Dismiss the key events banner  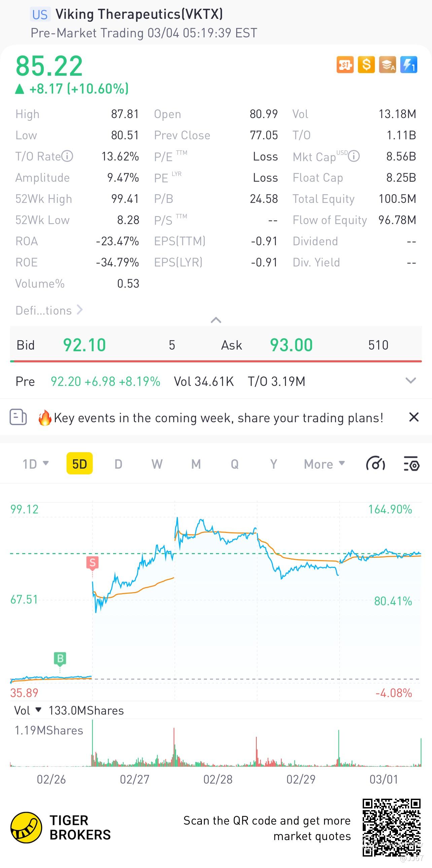pyautogui.click(x=414, y=417)
